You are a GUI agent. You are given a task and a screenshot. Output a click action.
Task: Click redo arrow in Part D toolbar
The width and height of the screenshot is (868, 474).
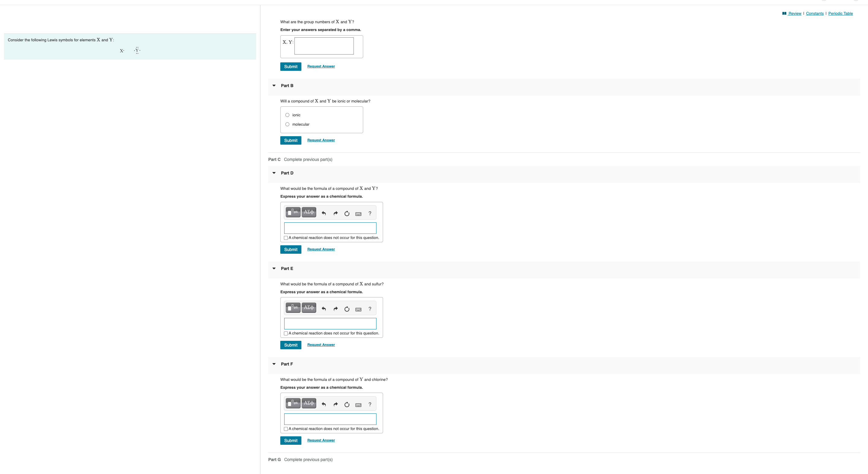tap(335, 213)
